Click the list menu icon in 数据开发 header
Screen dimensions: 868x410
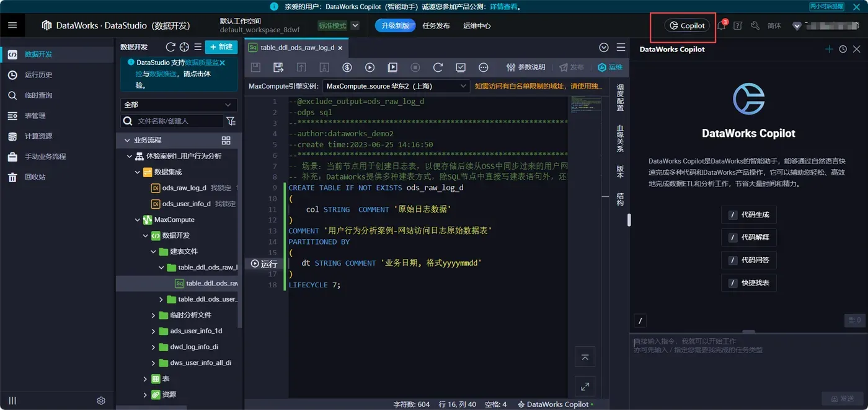point(198,47)
